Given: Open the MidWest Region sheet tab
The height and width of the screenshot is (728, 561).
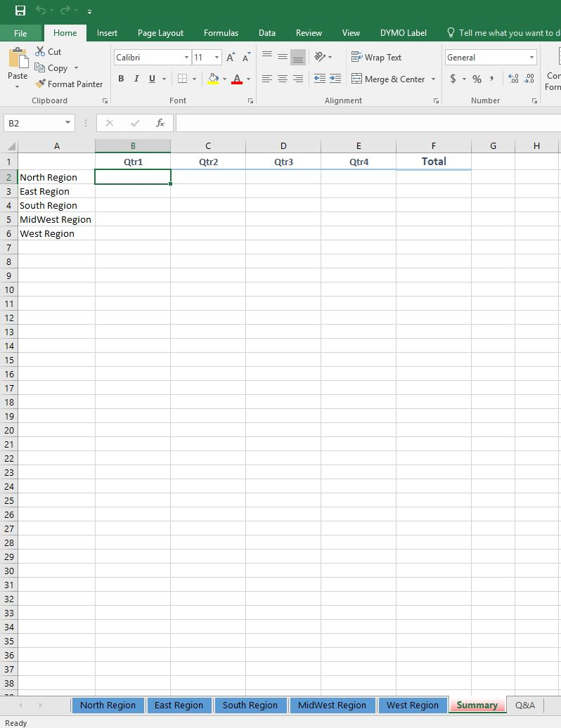Looking at the screenshot, I should (x=332, y=706).
